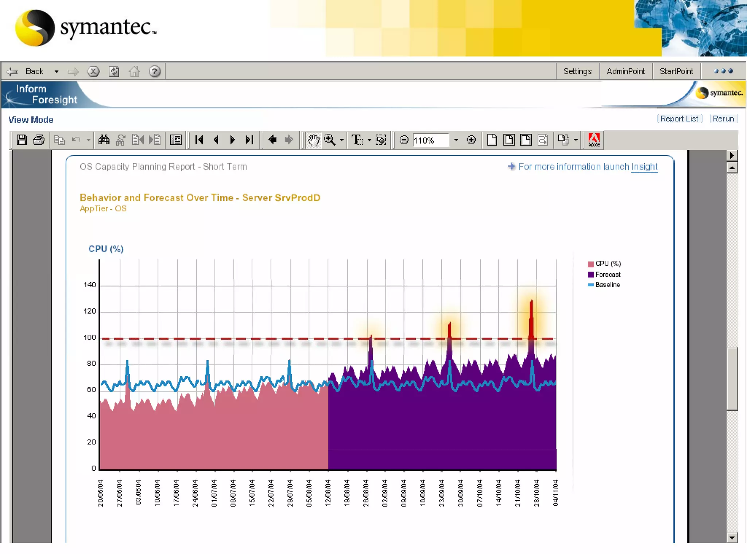Select the Snapshot tool

tap(381, 140)
